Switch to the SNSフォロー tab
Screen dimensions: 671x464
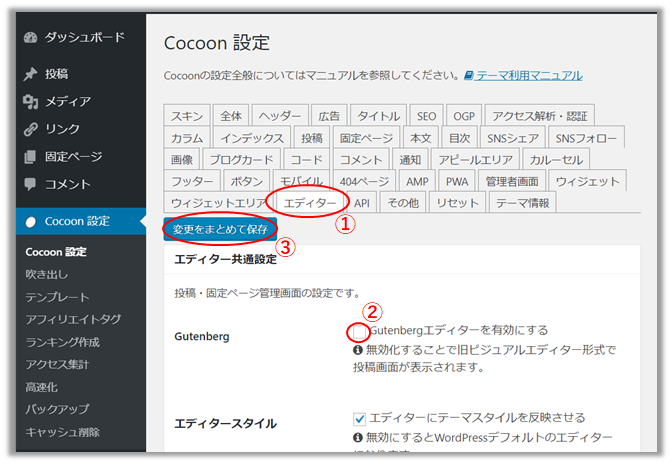pos(586,137)
